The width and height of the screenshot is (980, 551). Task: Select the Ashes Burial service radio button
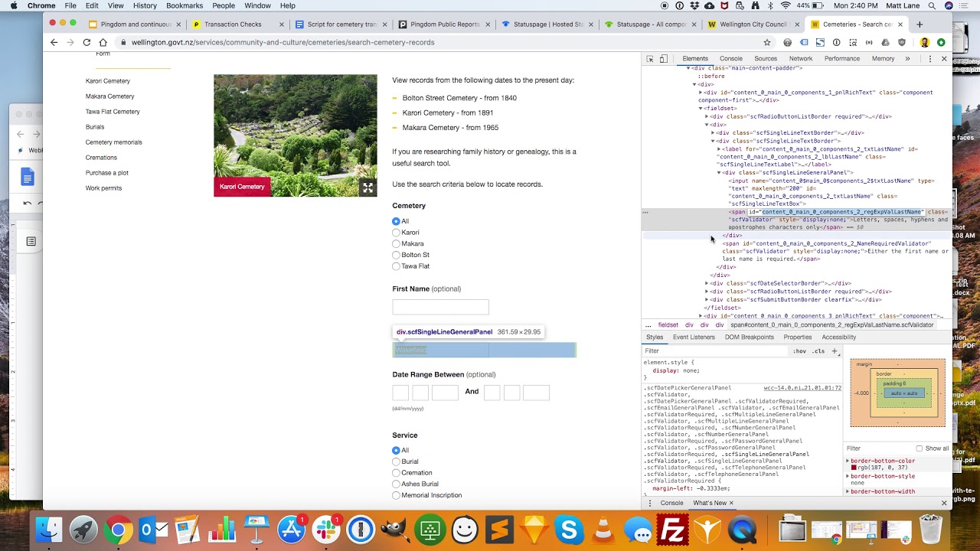(396, 484)
